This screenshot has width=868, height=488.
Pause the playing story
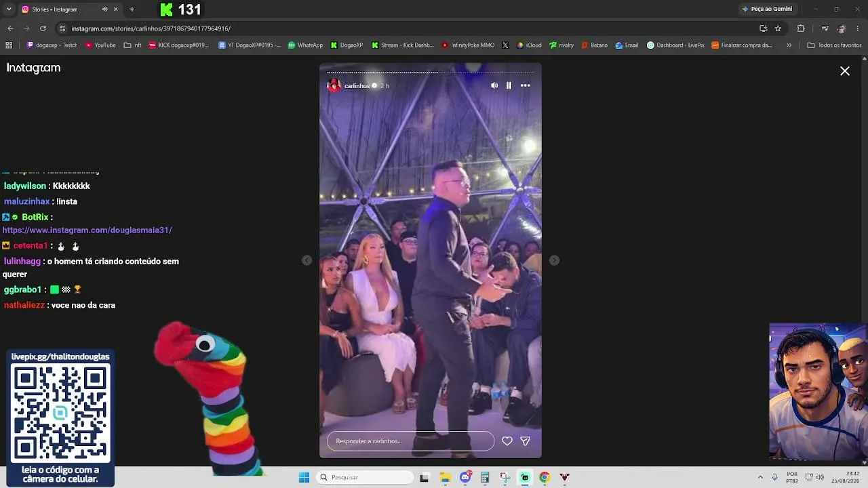(x=509, y=85)
